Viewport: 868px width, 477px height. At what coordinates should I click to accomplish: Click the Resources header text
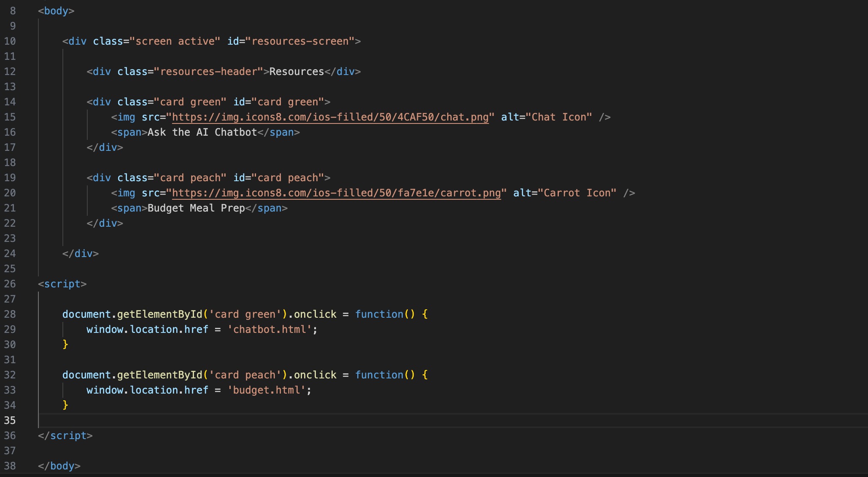click(x=297, y=72)
